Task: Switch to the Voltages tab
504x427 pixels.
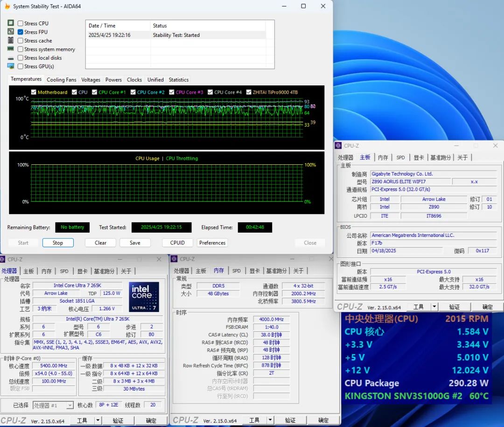Action: (91, 79)
